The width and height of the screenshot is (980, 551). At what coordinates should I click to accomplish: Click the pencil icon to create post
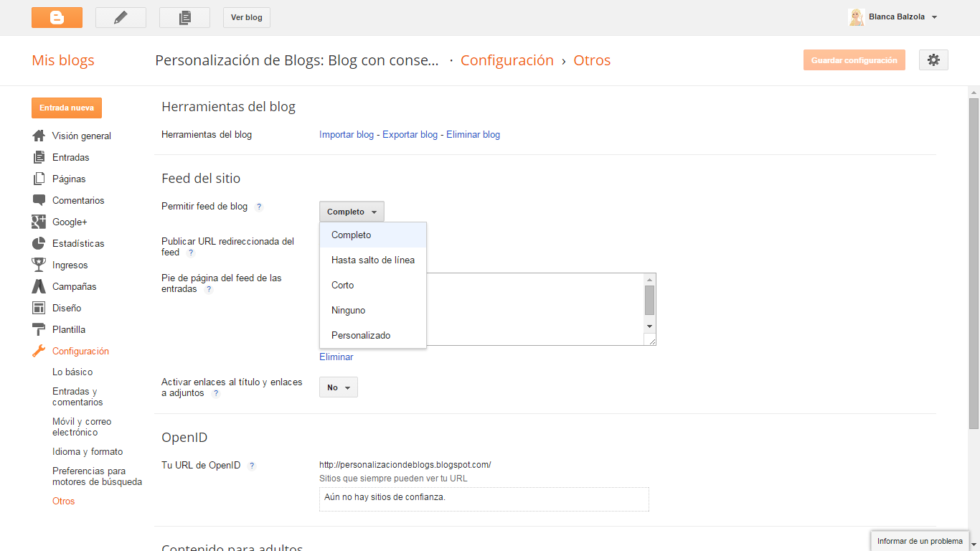point(121,17)
